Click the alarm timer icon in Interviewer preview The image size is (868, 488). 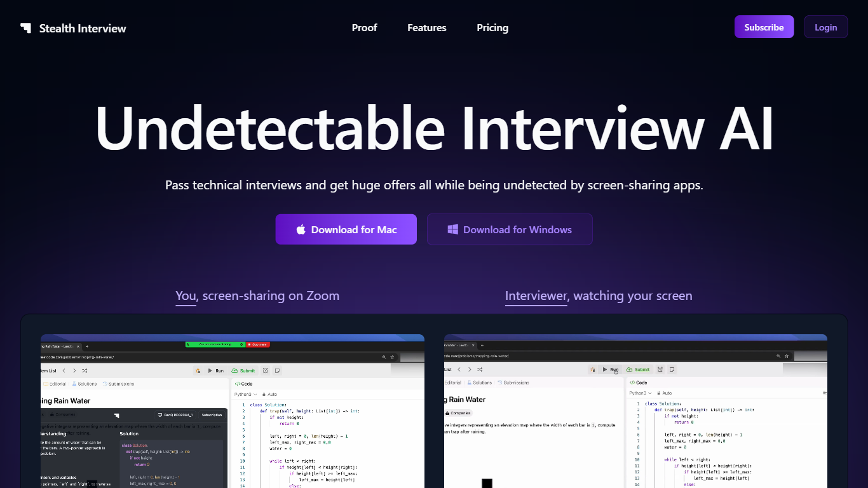tap(660, 369)
